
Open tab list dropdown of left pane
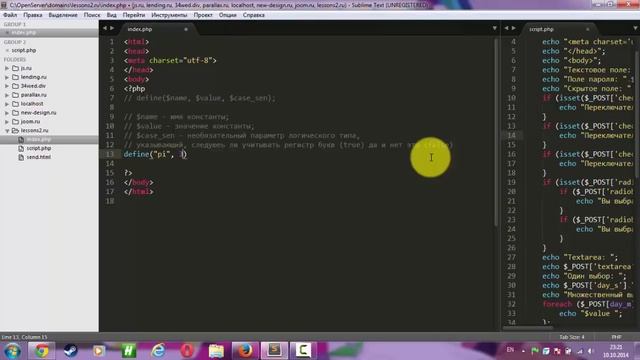(x=495, y=28)
